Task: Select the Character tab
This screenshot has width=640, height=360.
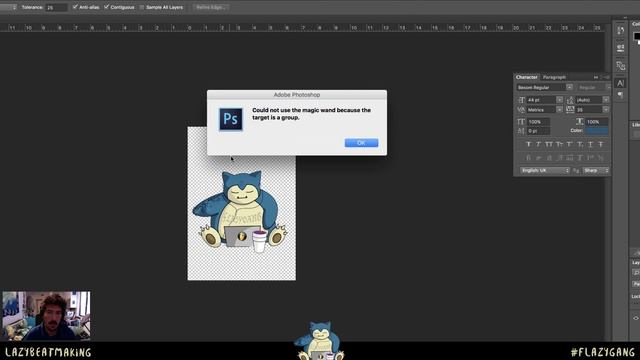Action: point(527,77)
